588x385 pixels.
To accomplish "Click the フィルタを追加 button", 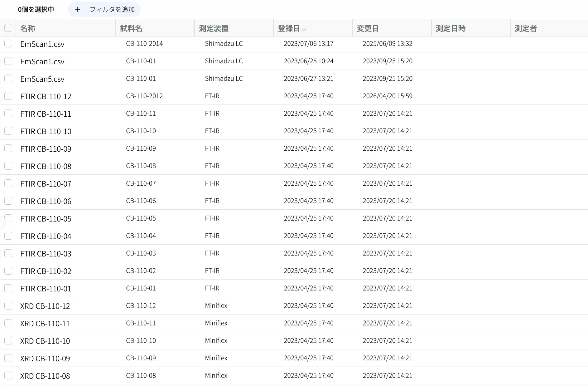I will pyautogui.click(x=104, y=10).
